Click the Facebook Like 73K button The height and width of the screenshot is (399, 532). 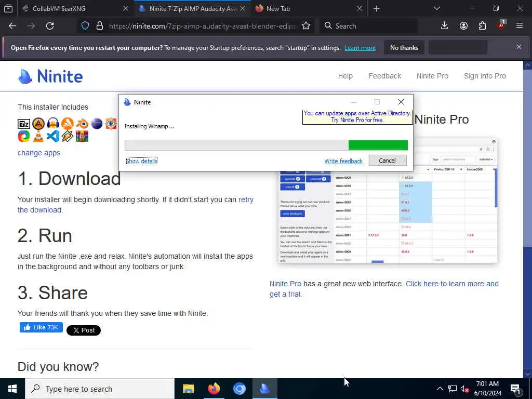point(41,327)
